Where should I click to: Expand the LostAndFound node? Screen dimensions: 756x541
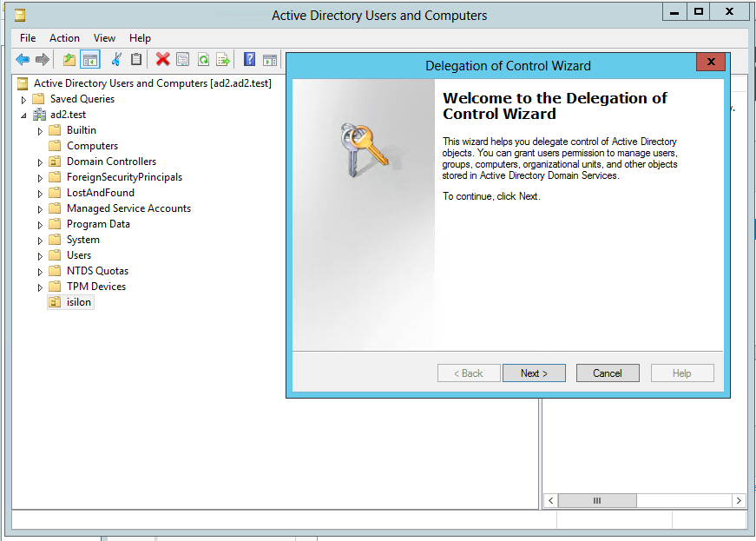(40, 194)
